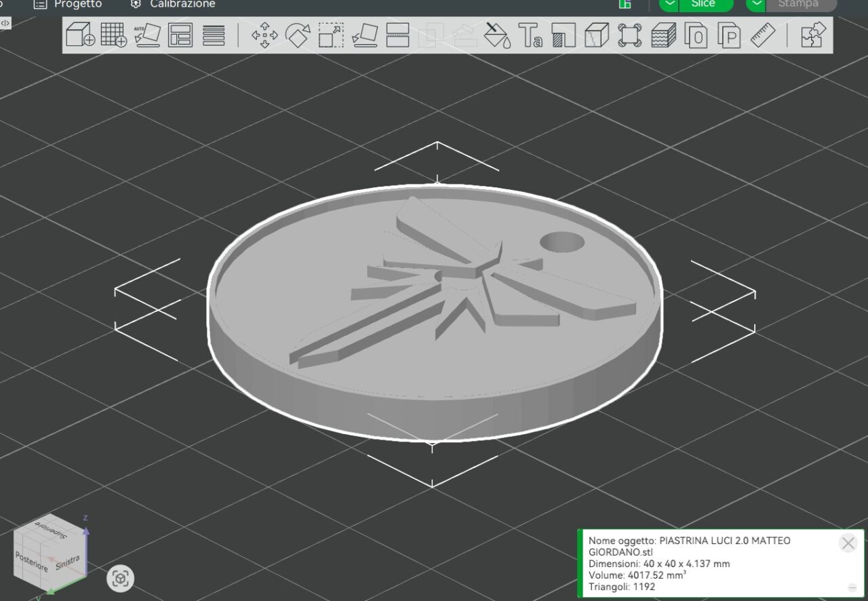Minimize the object info notification

click(852, 587)
